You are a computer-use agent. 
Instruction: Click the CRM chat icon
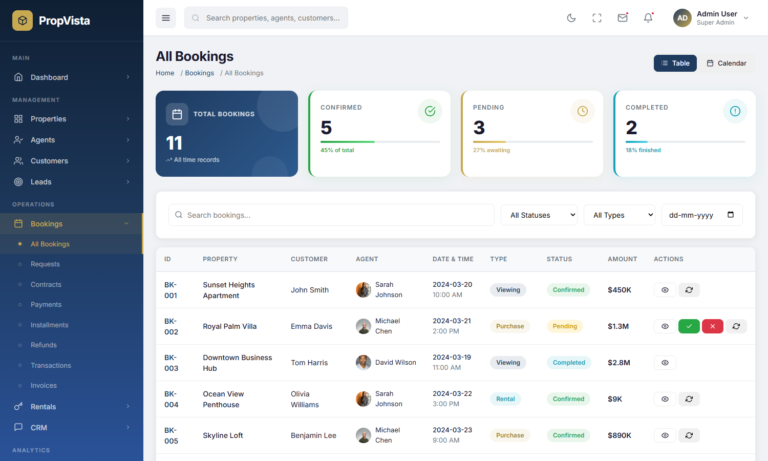[x=18, y=427]
